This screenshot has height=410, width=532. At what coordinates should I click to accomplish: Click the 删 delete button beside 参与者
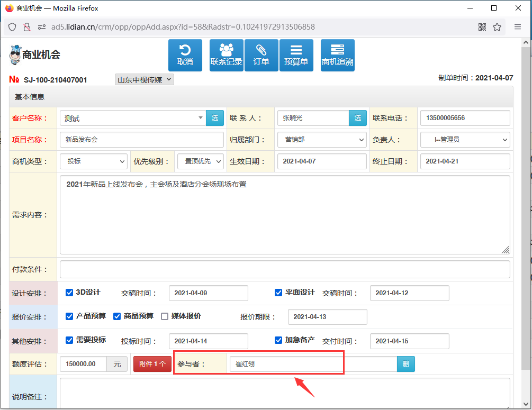[406, 364]
